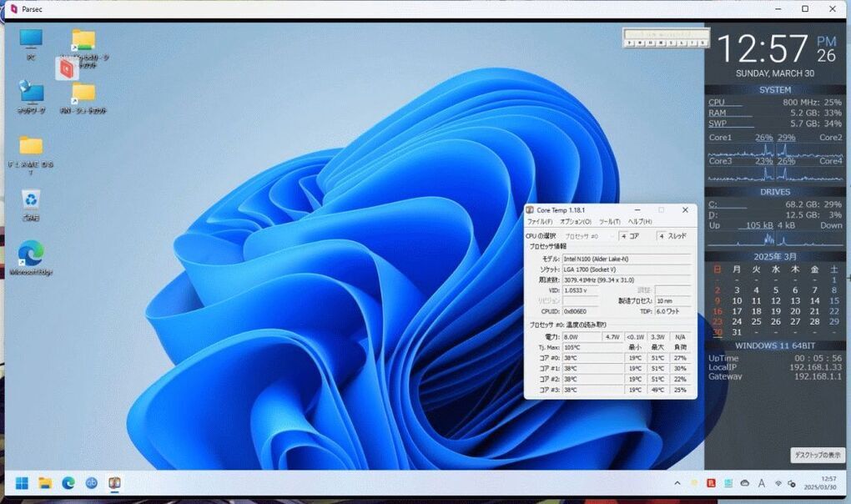Click the Tj. Max 105°C value

click(x=593, y=347)
